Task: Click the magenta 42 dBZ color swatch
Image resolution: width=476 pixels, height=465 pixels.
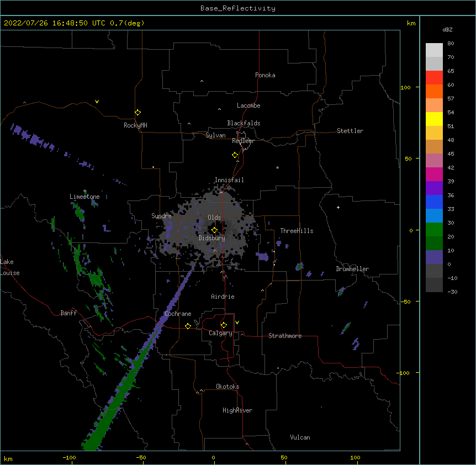Action: (x=434, y=174)
